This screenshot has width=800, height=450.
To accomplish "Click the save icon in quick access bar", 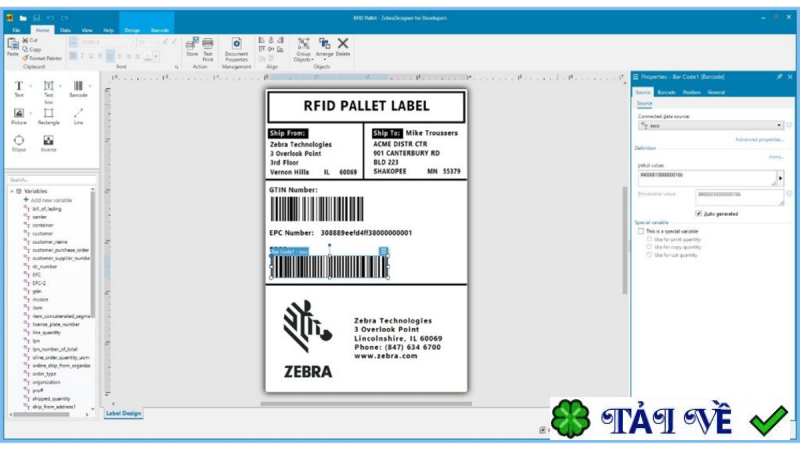I will [x=36, y=18].
